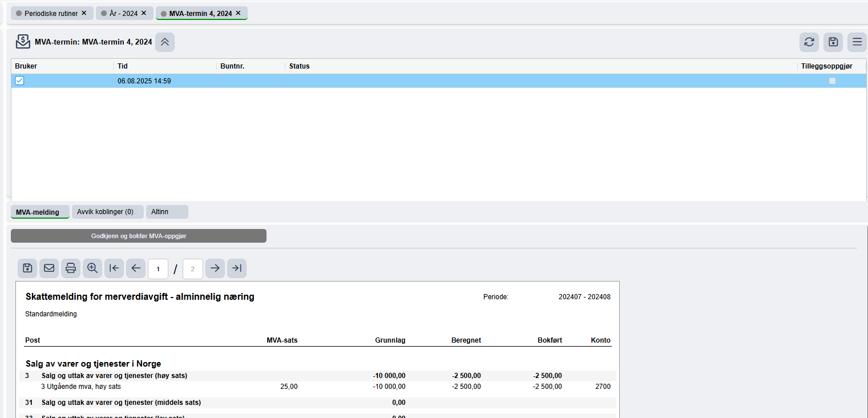Click the current page number field

158,268
